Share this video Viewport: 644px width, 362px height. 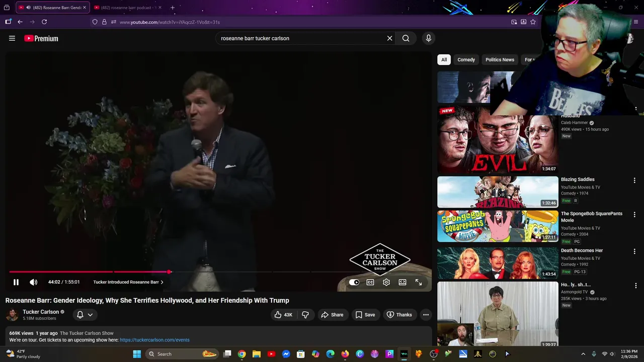click(x=332, y=315)
